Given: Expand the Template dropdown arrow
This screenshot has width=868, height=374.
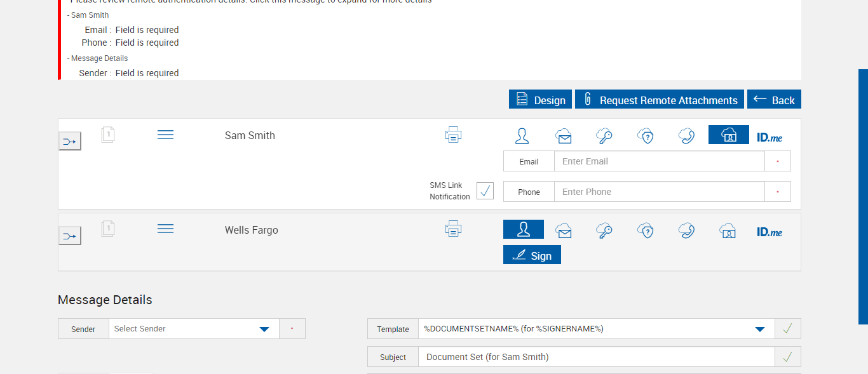Looking at the screenshot, I should click(x=759, y=329).
